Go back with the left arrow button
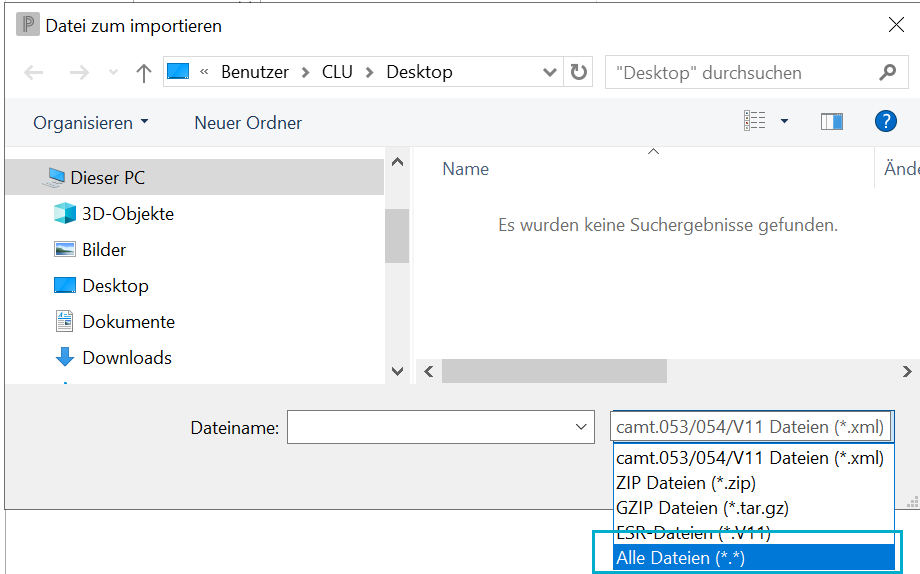Viewport: 920px width, 574px height. coord(33,72)
